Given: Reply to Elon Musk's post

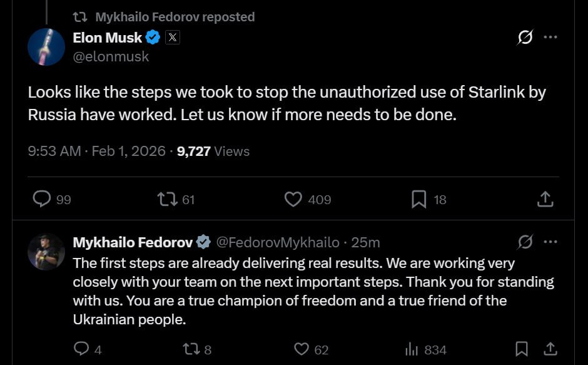Looking at the screenshot, I should 42,199.
